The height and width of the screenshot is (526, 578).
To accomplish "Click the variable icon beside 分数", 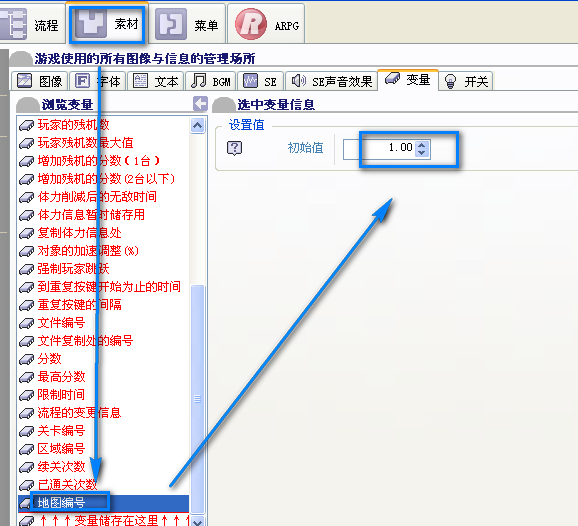I will click(27, 360).
